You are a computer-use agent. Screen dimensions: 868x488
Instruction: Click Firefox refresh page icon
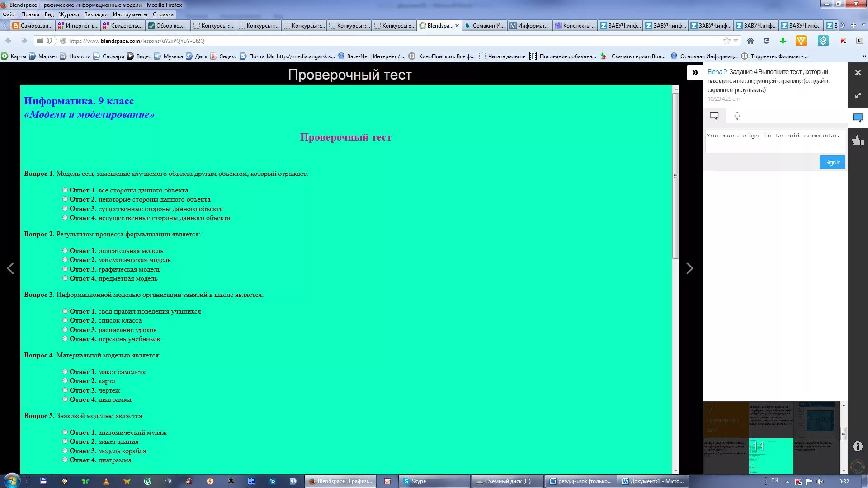(x=766, y=41)
